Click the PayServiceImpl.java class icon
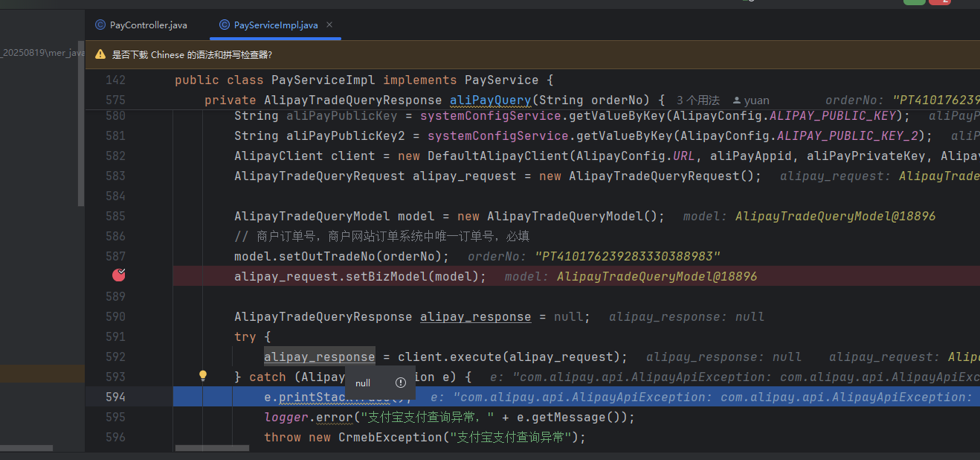 tap(225, 25)
